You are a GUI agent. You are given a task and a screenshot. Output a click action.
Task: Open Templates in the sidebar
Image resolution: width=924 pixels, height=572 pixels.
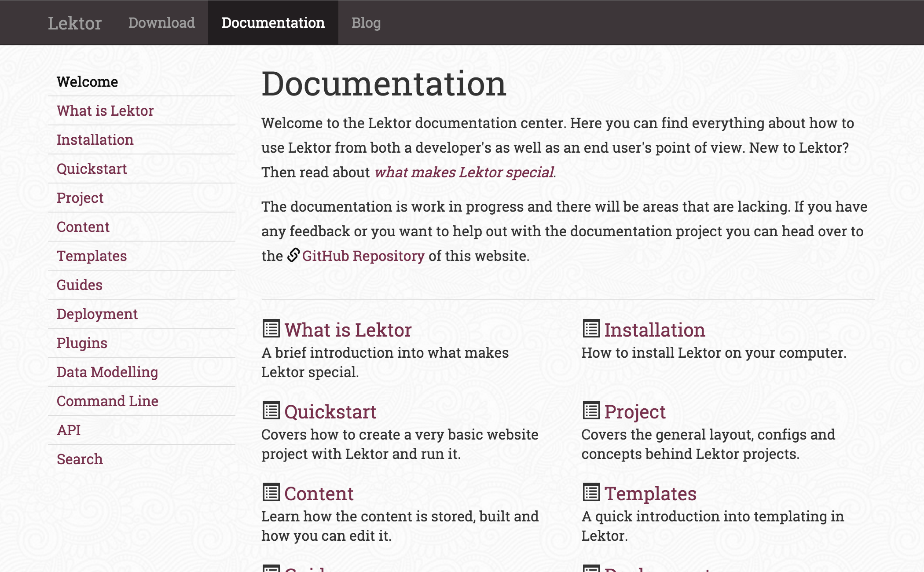[142, 256]
